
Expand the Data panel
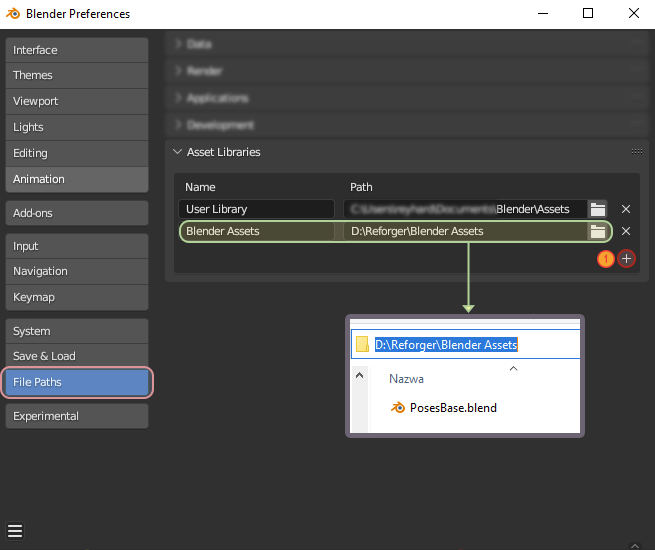[x=178, y=44]
